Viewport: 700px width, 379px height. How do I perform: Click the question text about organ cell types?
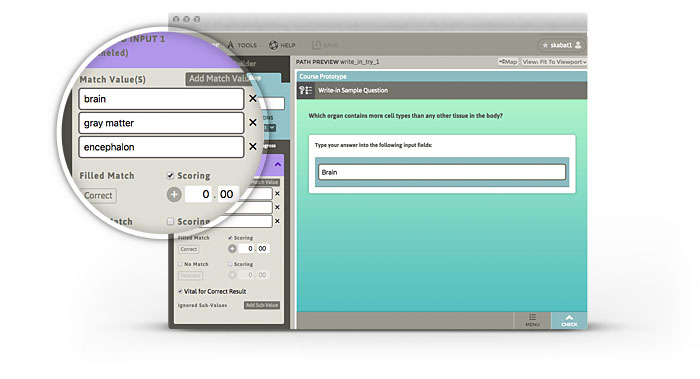[x=405, y=116]
